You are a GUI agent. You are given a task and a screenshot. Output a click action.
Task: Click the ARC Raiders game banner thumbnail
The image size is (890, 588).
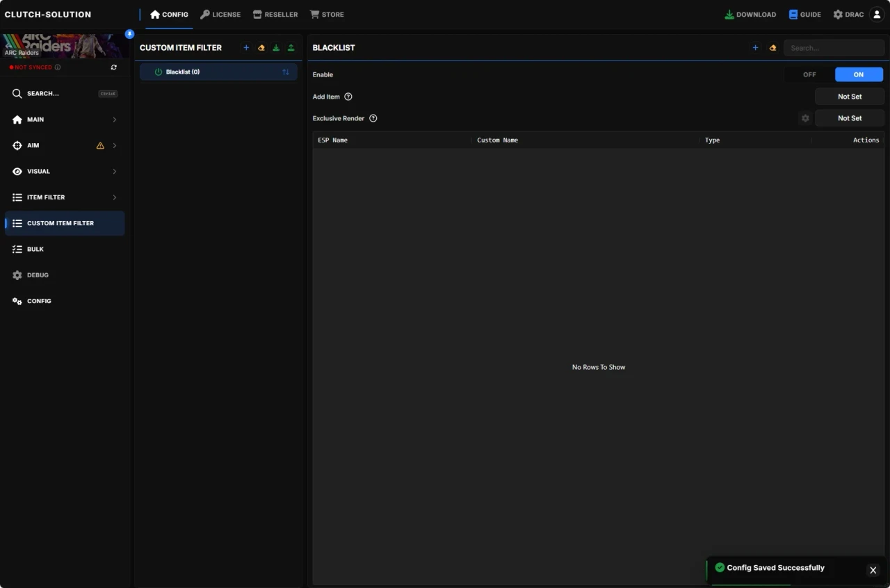pos(65,46)
